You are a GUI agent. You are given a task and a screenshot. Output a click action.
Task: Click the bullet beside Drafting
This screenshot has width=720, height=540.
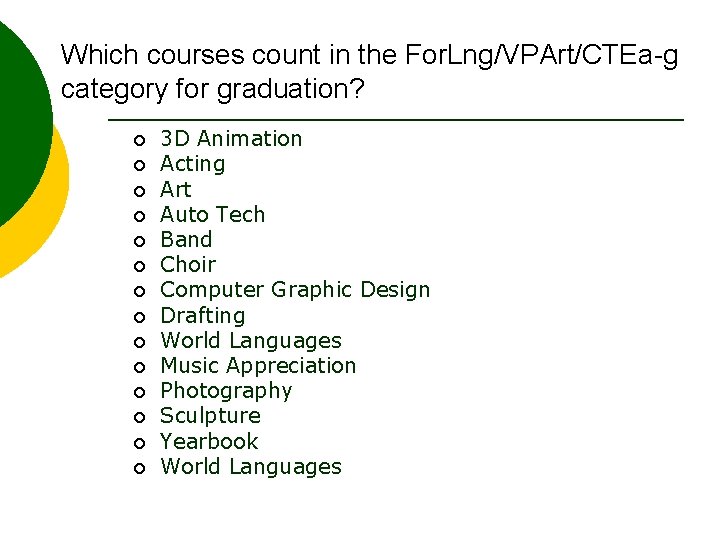point(139,317)
